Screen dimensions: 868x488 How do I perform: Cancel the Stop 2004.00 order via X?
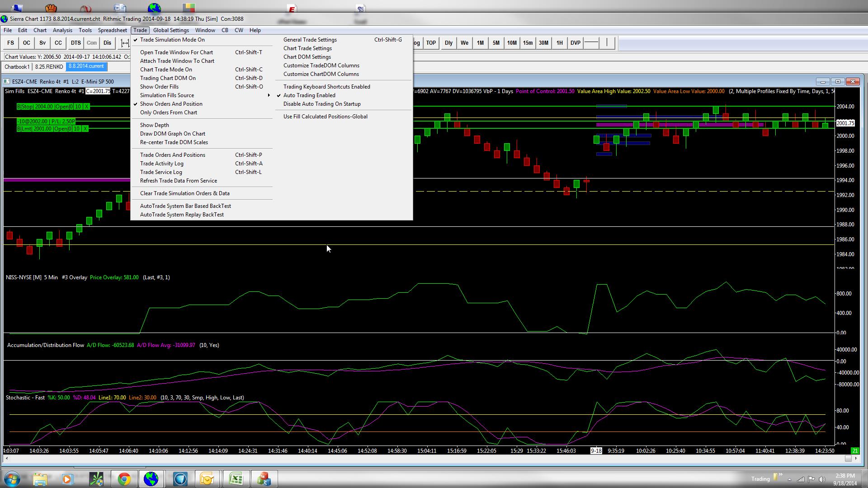[86, 107]
